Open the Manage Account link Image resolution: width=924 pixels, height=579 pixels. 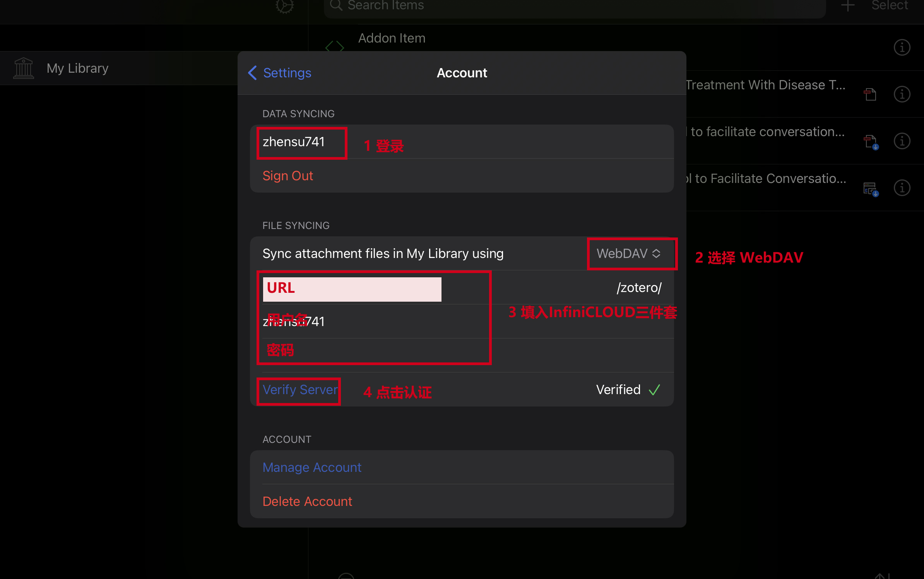pos(312,468)
